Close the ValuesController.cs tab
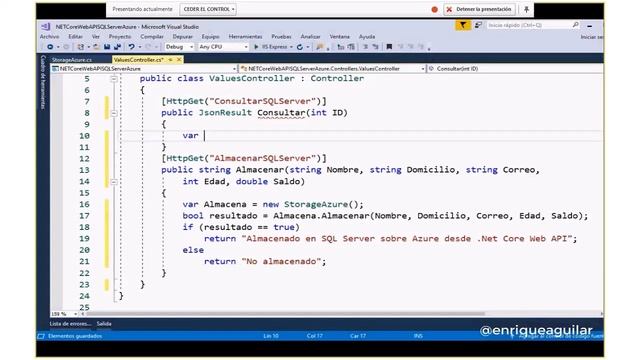The height and width of the screenshot is (360, 640). pyautogui.click(x=179, y=60)
